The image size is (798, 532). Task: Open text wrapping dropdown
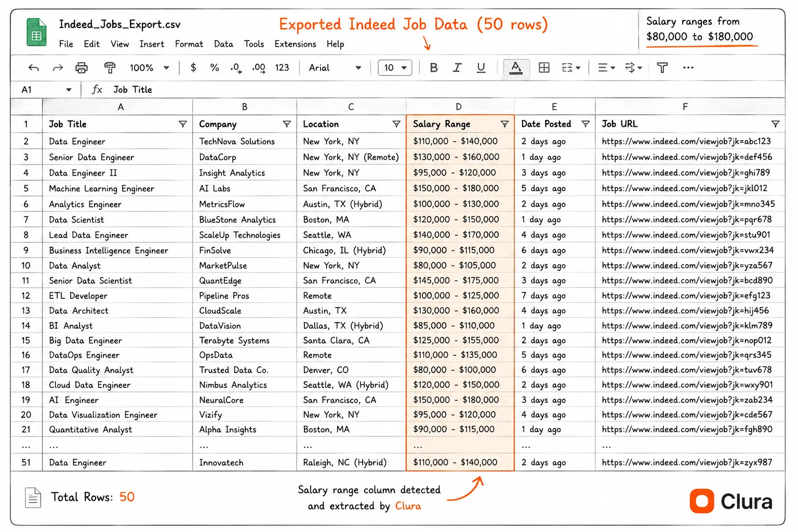[x=633, y=68]
